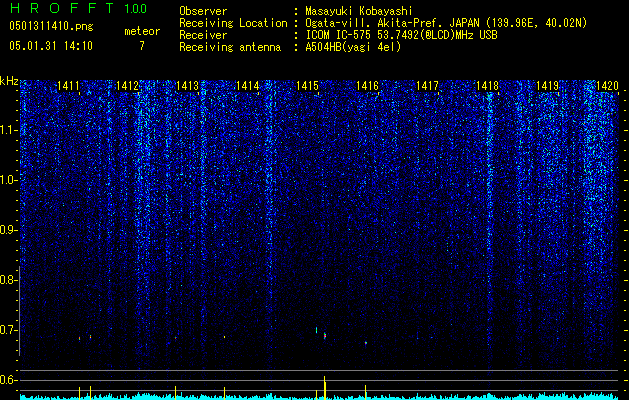Click the meteor echo dot before 1414

(224, 337)
